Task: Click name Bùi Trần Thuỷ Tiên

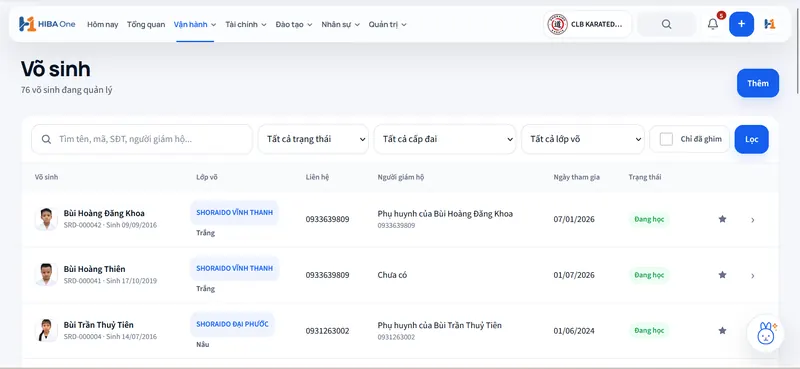Action: (99, 325)
